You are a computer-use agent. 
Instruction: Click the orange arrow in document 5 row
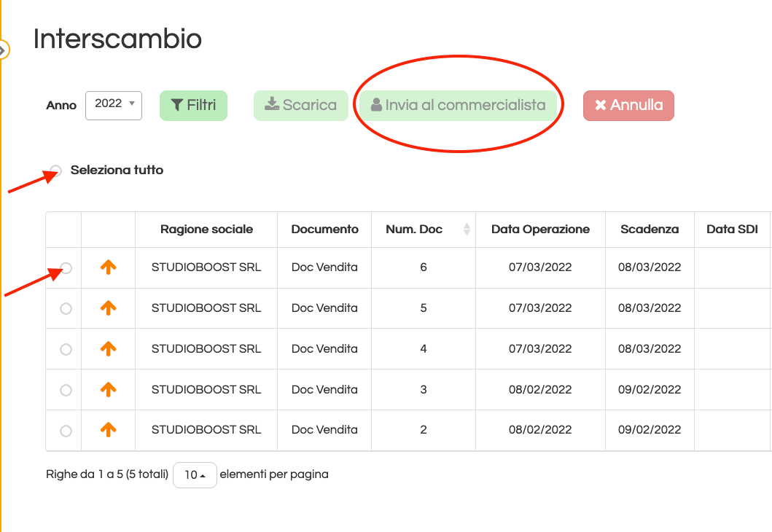pos(109,308)
